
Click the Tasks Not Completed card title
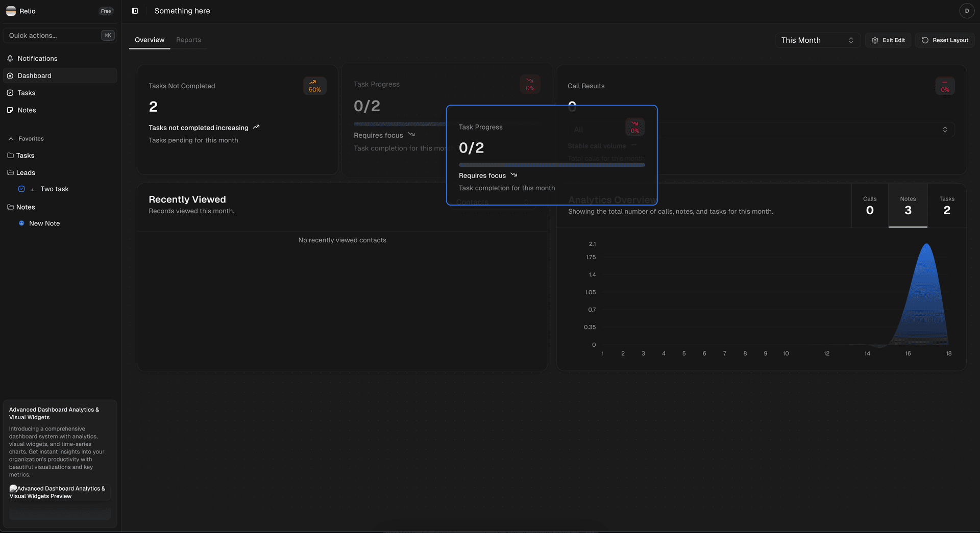[x=182, y=86]
